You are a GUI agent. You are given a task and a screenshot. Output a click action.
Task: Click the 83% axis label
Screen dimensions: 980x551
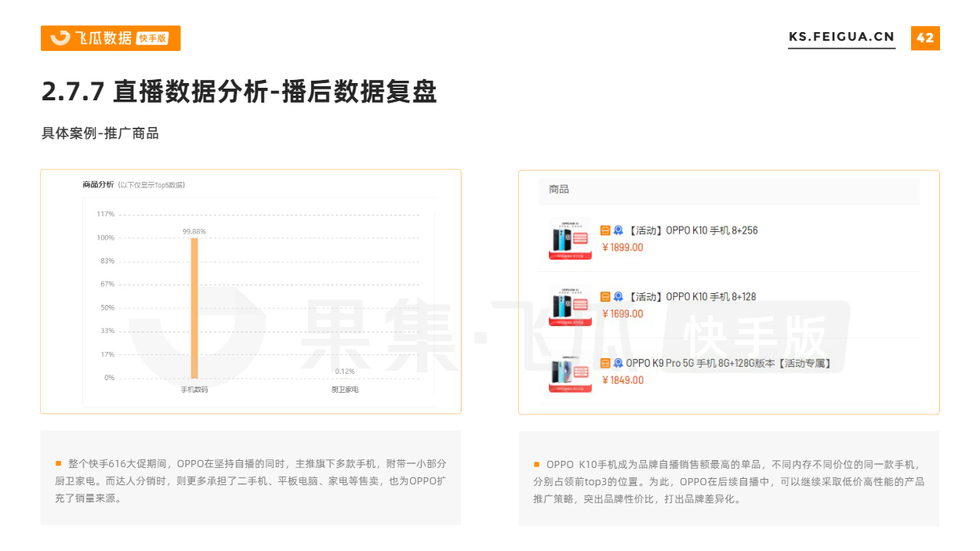(x=107, y=261)
